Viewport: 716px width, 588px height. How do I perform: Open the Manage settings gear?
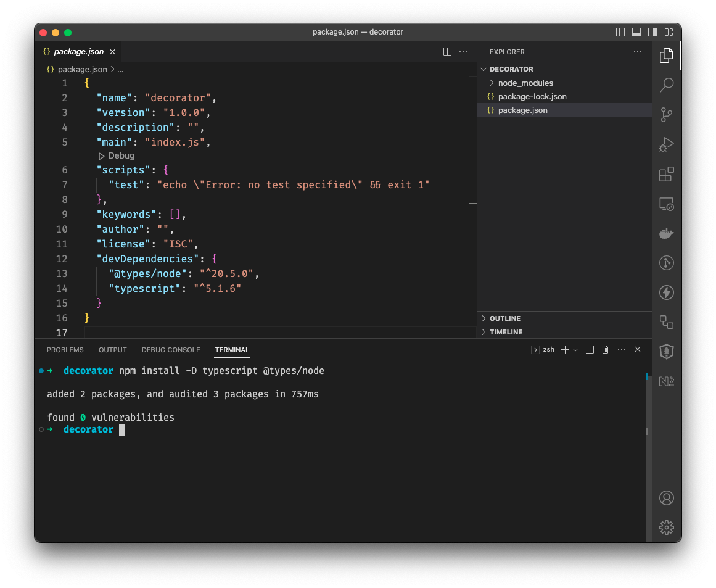pos(666,528)
